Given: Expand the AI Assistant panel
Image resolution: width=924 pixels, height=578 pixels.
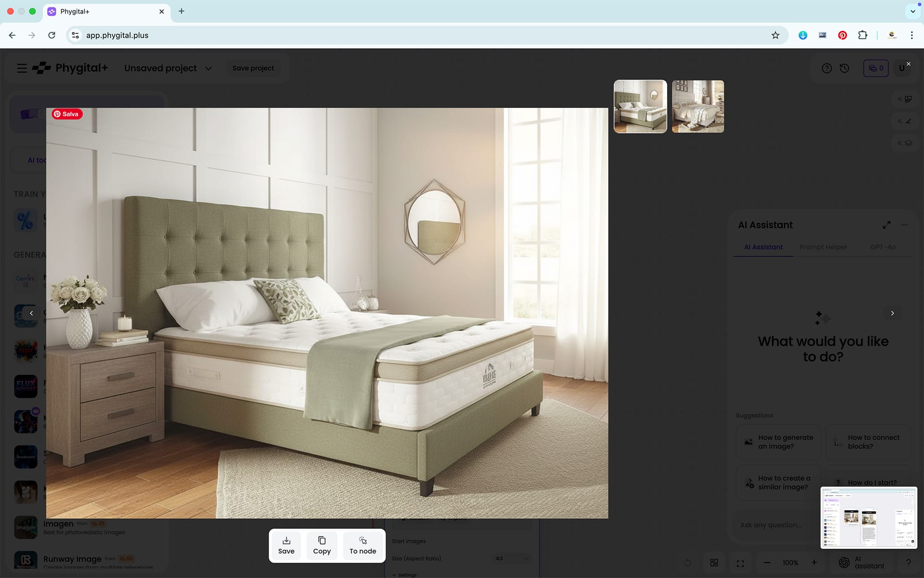Looking at the screenshot, I should (x=886, y=225).
